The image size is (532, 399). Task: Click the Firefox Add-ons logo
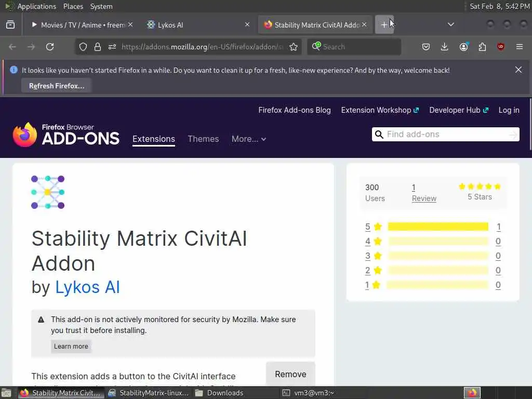(x=66, y=135)
